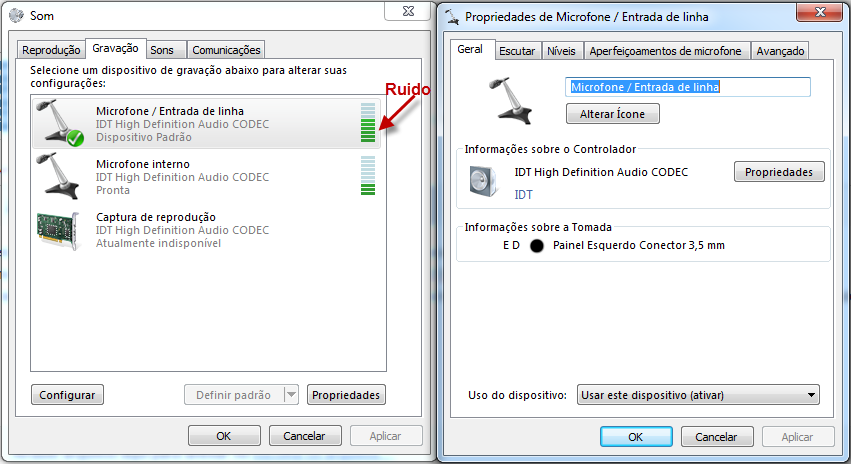Image resolution: width=851 pixels, height=464 pixels.
Task: Select the Microfone / Entrada de linha device icon
Action: point(60,123)
